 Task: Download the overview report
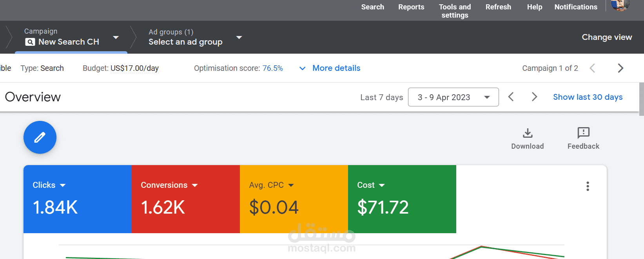pos(528,138)
